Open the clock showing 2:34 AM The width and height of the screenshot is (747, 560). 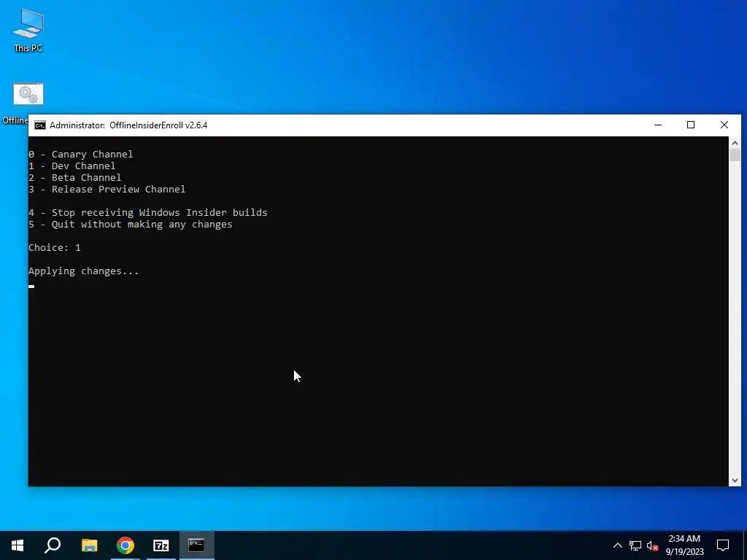(x=684, y=545)
